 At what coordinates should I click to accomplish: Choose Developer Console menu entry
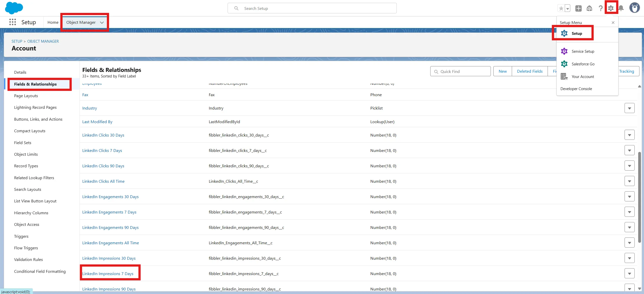point(576,89)
